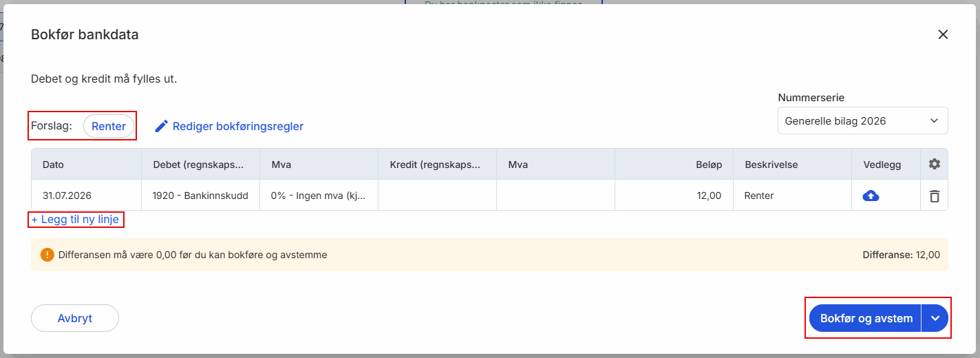Click the Beløp column header
Viewport: 980px width, 358px height.
point(674,165)
